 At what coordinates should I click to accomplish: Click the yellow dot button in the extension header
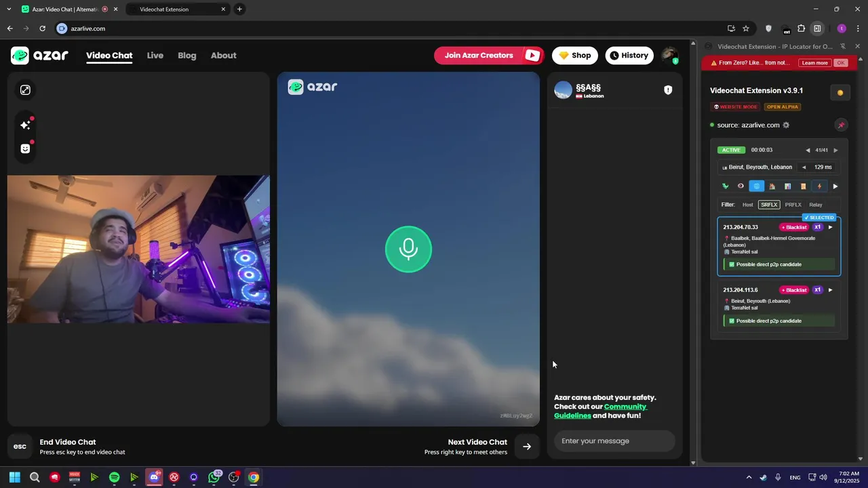pos(840,93)
